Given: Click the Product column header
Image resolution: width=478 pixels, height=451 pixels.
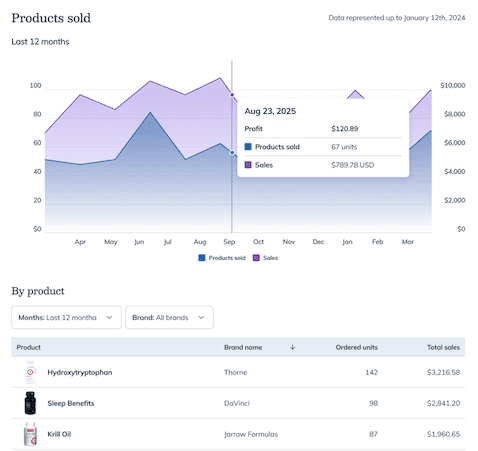Looking at the screenshot, I should [x=29, y=347].
